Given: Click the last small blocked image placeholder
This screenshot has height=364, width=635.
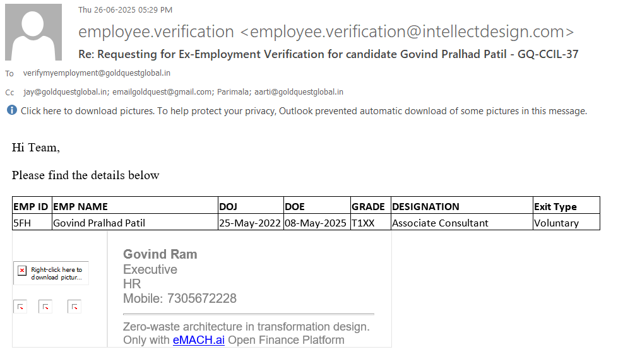Looking at the screenshot, I should click(74, 307).
